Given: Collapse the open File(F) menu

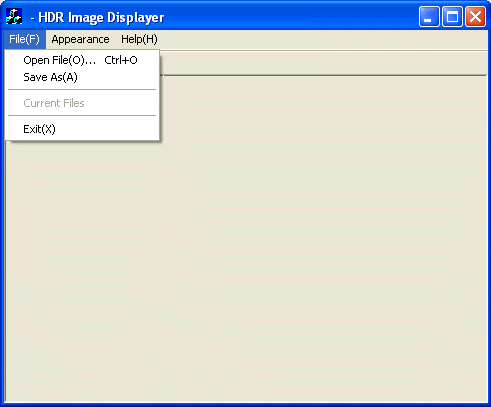Looking at the screenshot, I should pyautogui.click(x=25, y=39).
